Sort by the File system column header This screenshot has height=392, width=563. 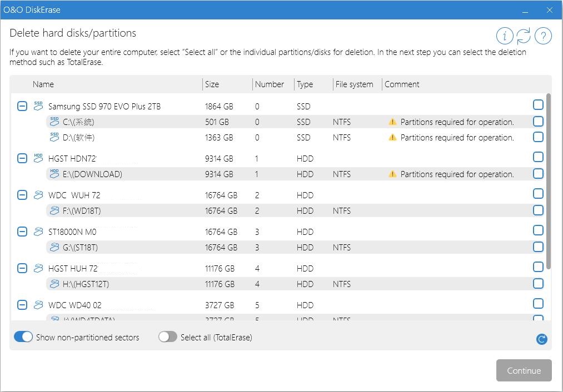354,84
